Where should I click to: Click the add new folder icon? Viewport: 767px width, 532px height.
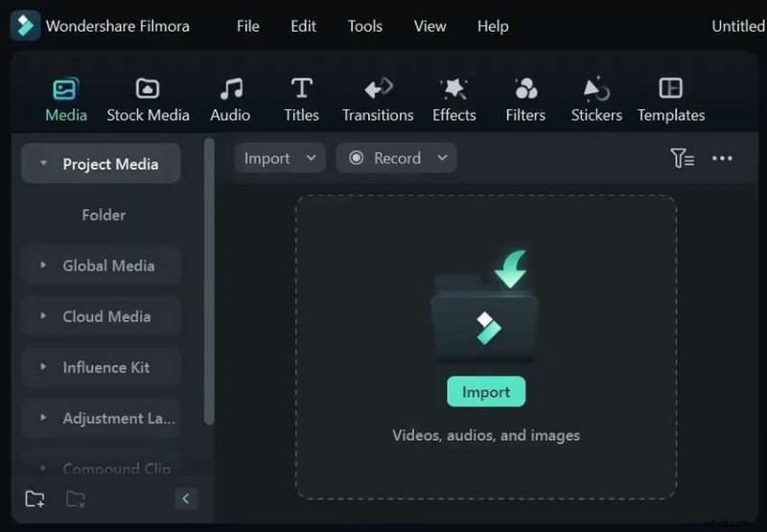click(x=35, y=498)
